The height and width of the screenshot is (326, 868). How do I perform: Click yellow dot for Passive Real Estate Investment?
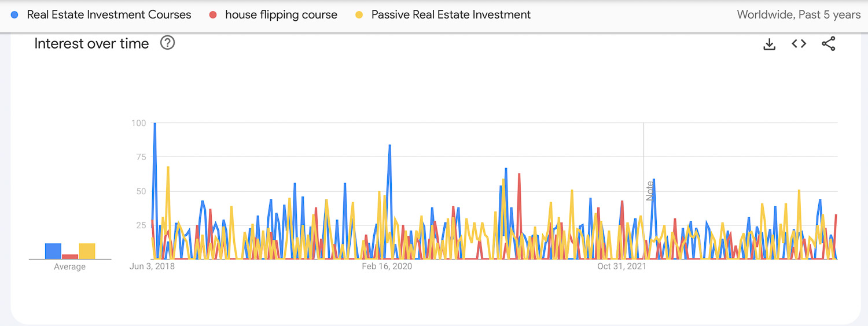coord(359,15)
